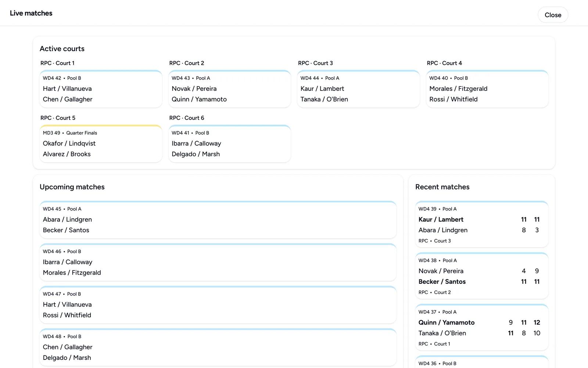Click winner 'Becker / Santos' in WD4 38
The width and height of the screenshot is (588, 368).
coord(442,282)
